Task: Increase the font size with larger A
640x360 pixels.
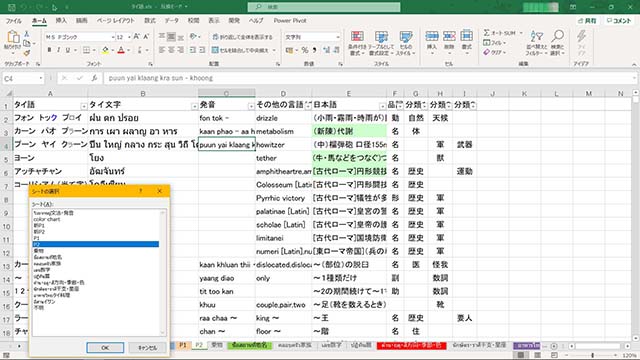Action: point(137,37)
